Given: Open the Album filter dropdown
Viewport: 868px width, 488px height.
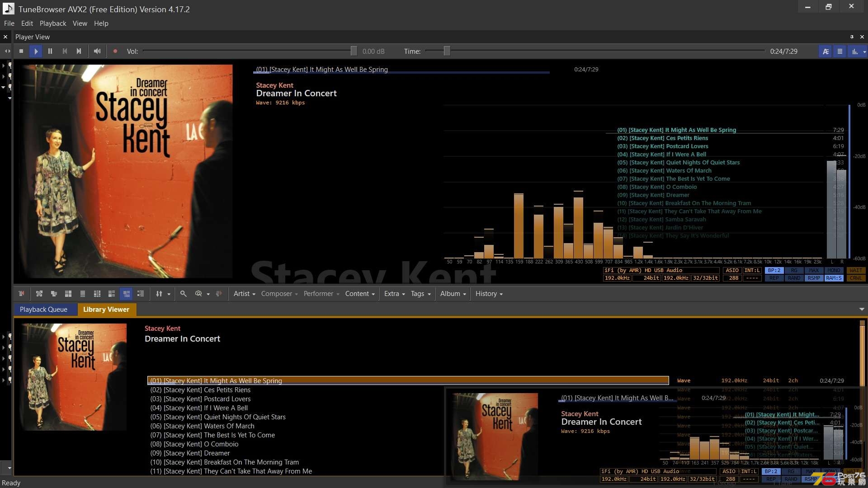Looking at the screenshot, I should [x=453, y=294].
